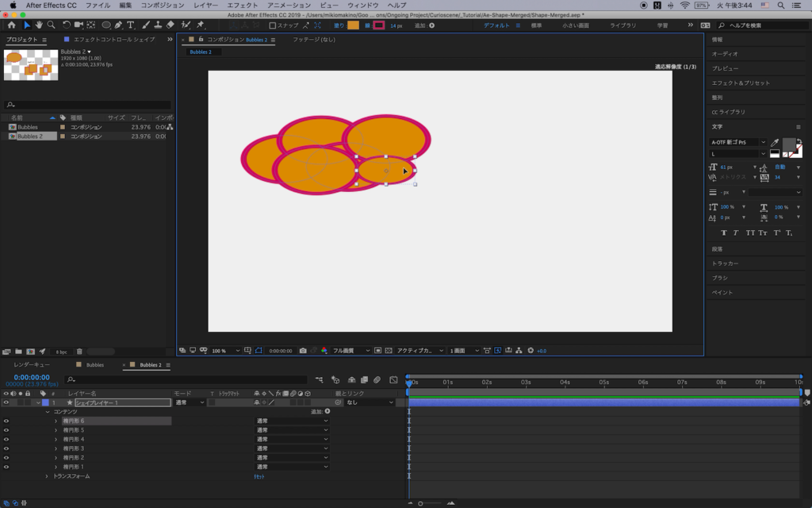The image size is (812, 508).
Task: Click the リセット link for transform
Action: pos(259,476)
